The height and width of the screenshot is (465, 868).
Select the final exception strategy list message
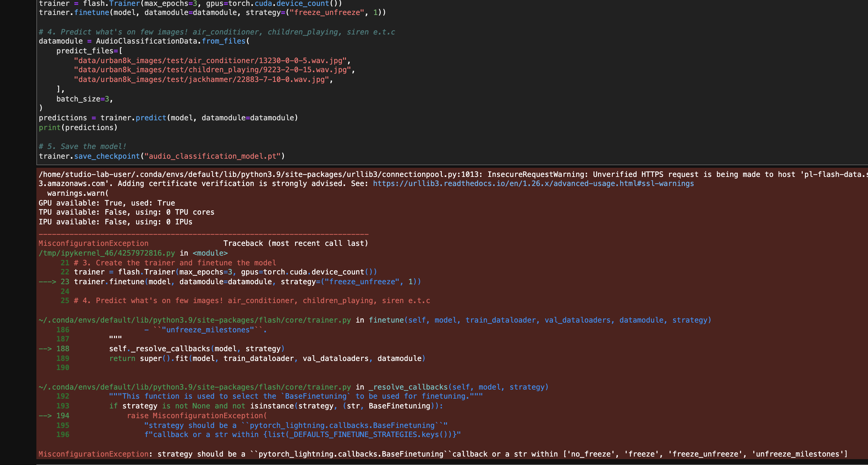(x=438, y=454)
